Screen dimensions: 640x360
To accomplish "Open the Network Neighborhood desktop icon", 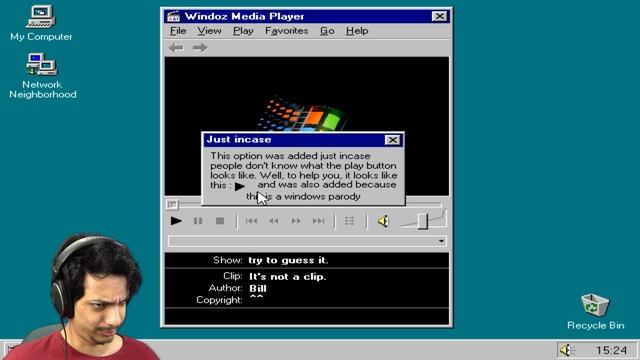I will coord(42,76).
